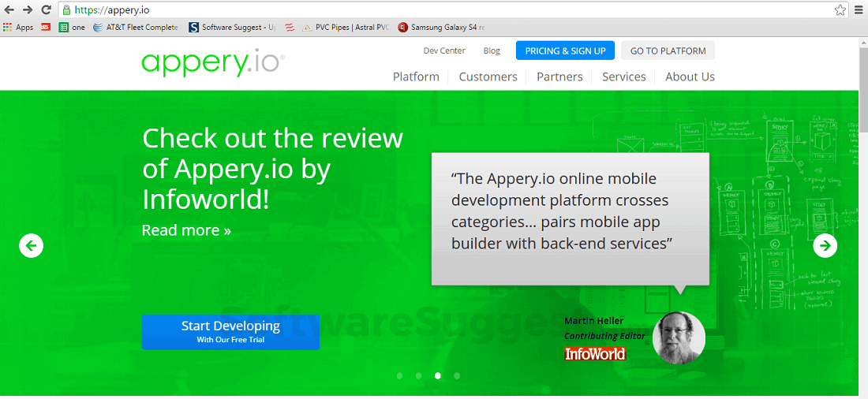Go to previous slide with left arrow

(31, 246)
